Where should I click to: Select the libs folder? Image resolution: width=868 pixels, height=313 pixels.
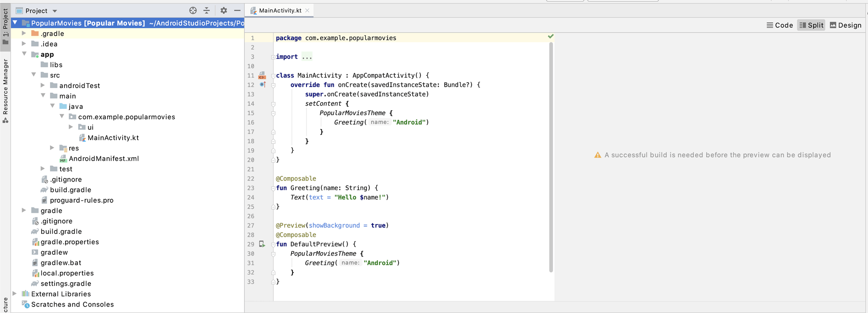56,65
